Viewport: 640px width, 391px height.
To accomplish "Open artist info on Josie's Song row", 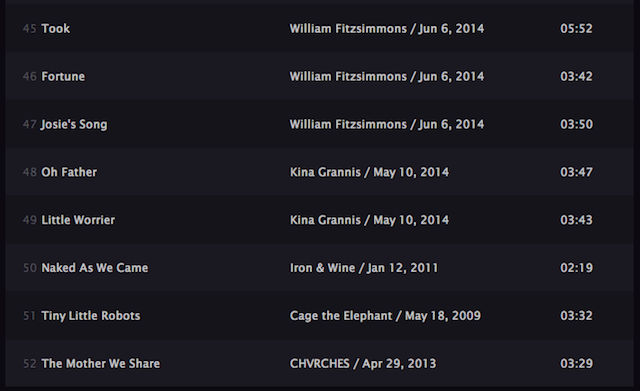I will tap(348, 124).
